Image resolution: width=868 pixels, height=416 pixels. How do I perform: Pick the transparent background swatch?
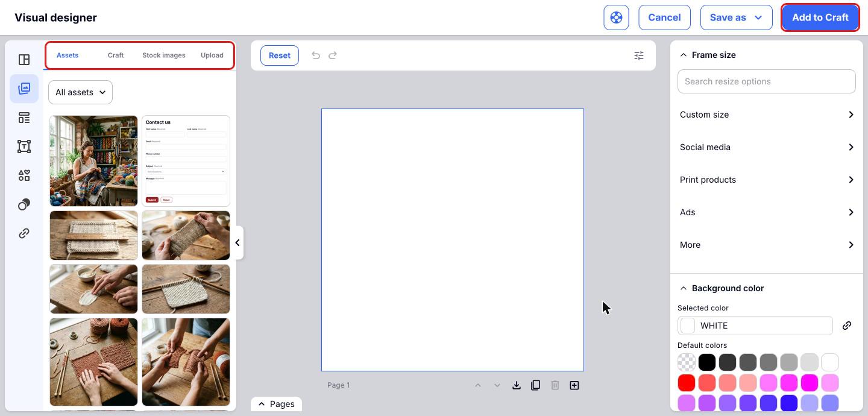point(687,362)
